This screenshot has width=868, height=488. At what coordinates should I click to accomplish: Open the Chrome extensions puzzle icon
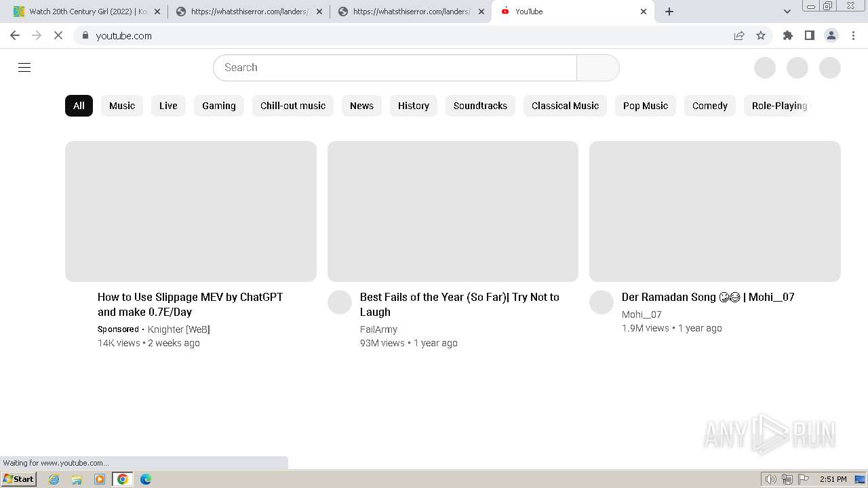coord(788,35)
